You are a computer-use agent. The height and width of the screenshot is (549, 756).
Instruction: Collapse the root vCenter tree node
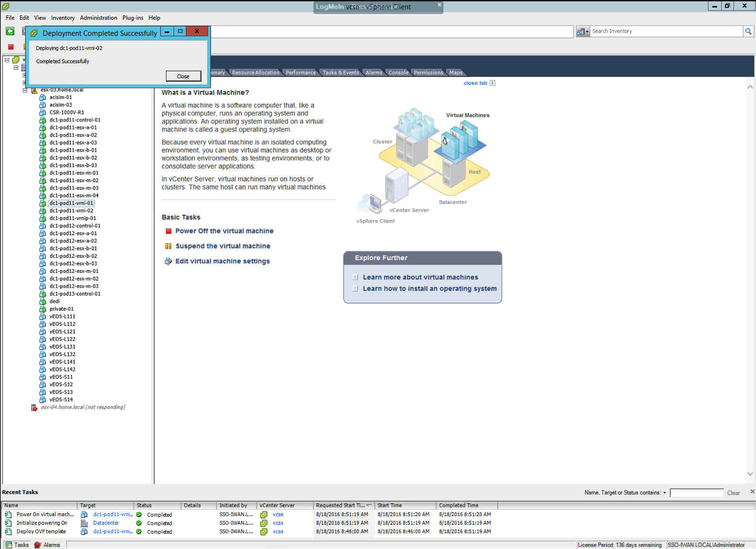[7, 60]
